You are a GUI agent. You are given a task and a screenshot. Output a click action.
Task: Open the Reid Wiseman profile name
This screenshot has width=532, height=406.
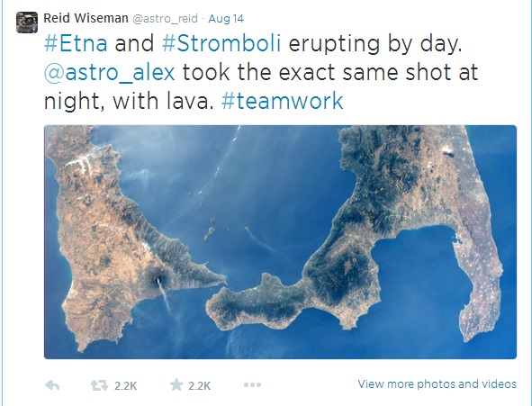[86, 18]
